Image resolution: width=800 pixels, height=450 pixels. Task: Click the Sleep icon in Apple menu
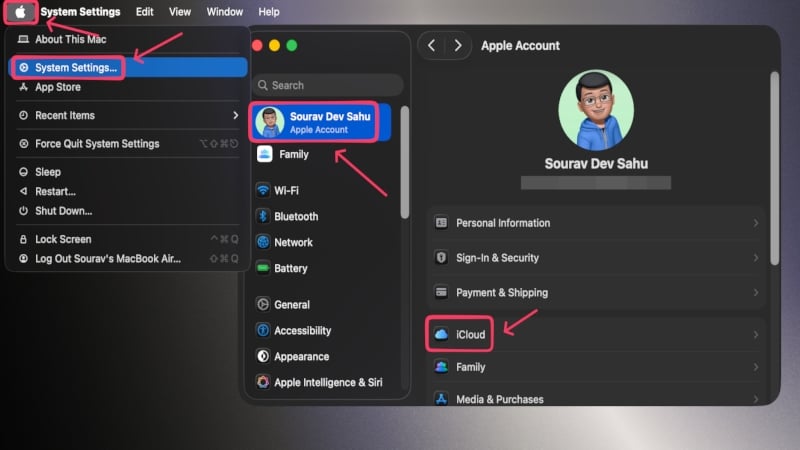point(23,172)
